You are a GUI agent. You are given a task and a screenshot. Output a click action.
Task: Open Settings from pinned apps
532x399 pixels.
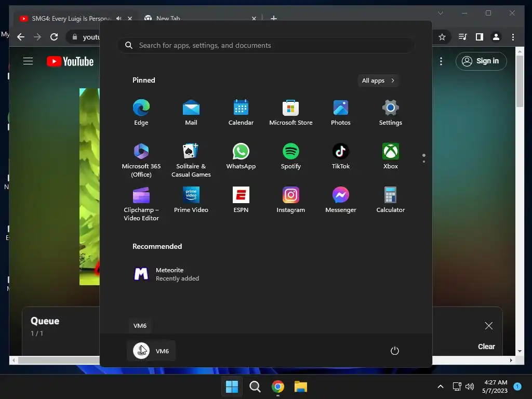point(391,113)
